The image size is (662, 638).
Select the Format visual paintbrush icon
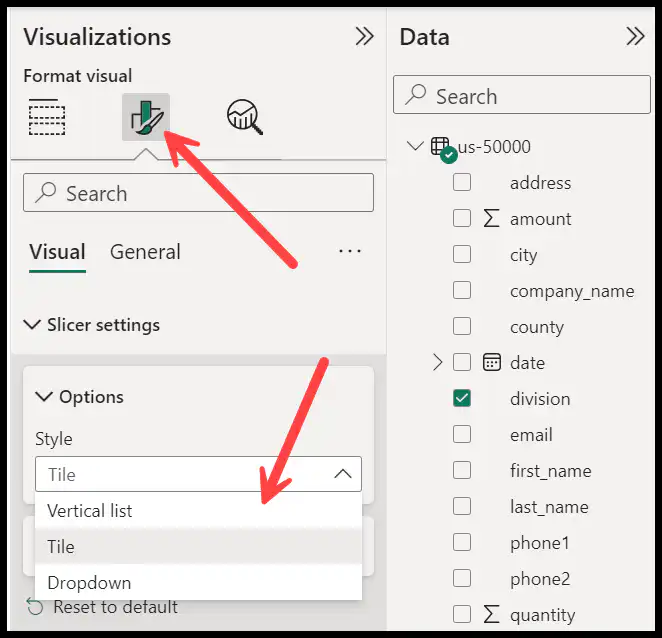pos(146,117)
